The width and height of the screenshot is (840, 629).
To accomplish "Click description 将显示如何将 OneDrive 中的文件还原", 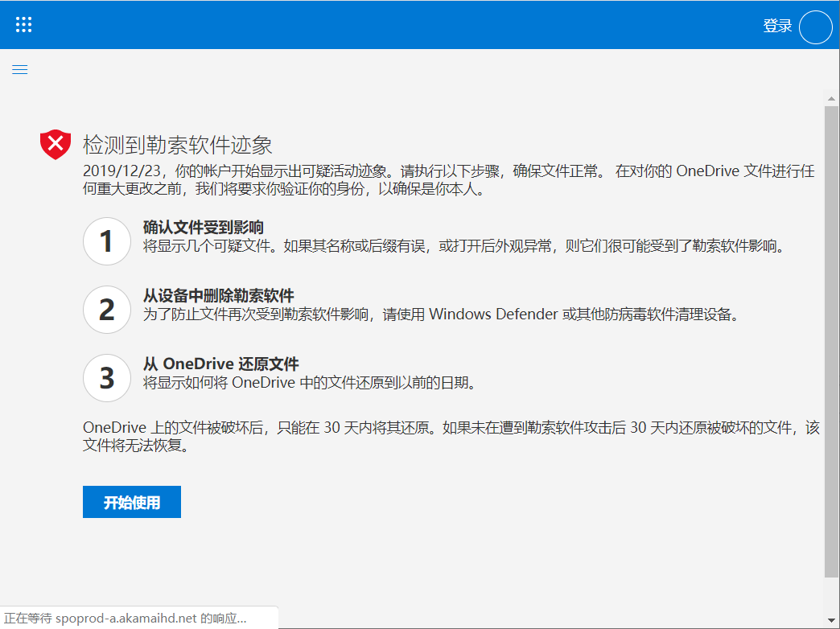I will coord(311,383).
